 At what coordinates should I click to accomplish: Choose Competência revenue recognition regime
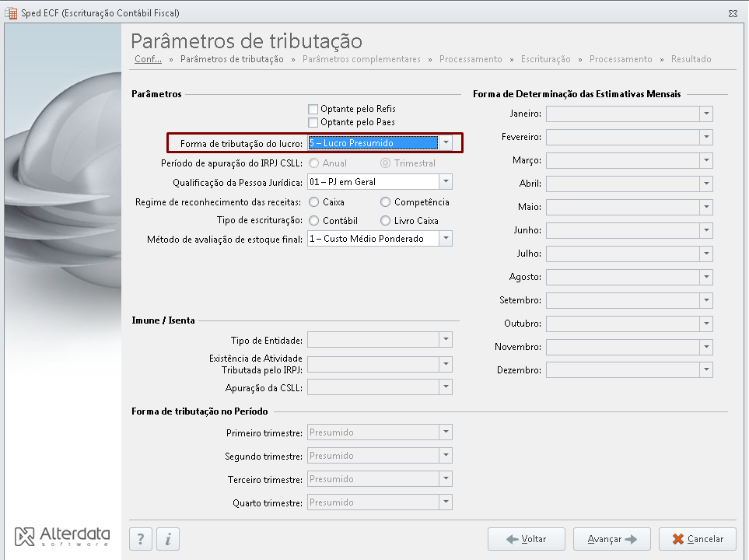point(386,202)
